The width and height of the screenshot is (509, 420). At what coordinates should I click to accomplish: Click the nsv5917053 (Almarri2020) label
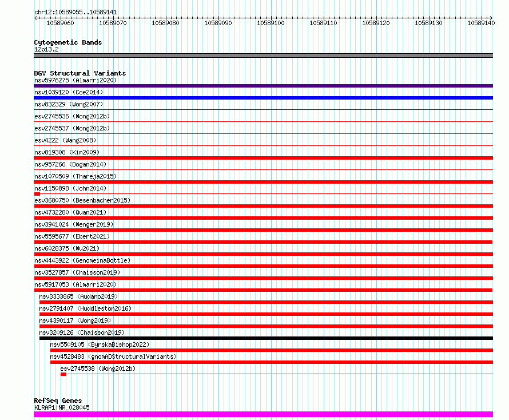tap(75, 284)
